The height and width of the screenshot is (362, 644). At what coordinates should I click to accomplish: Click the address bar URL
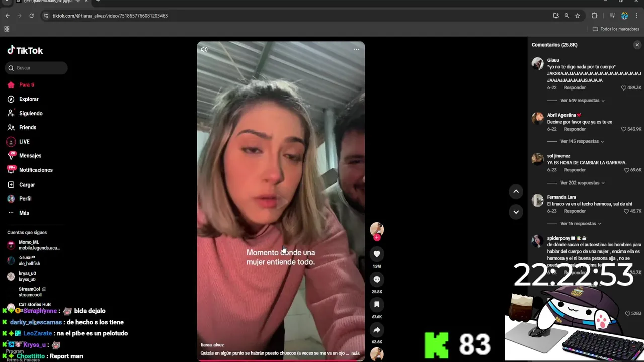click(110, 16)
